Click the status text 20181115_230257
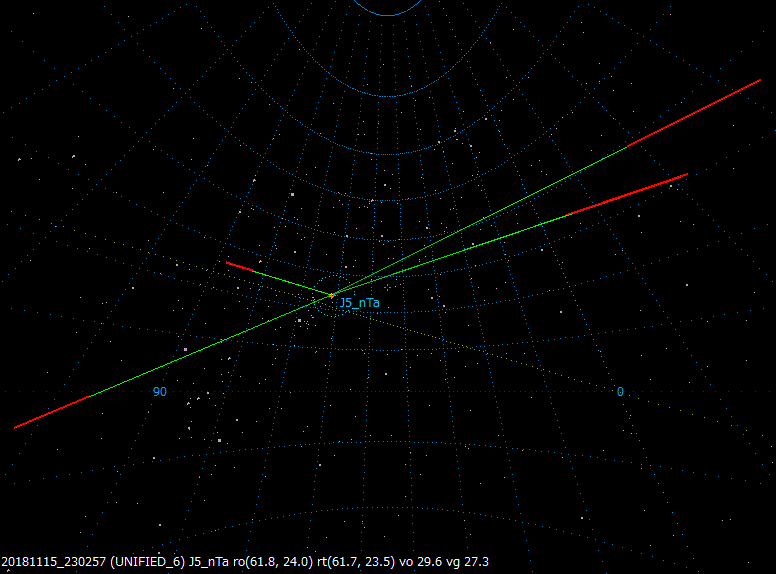The image size is (776, 574). 54,562
